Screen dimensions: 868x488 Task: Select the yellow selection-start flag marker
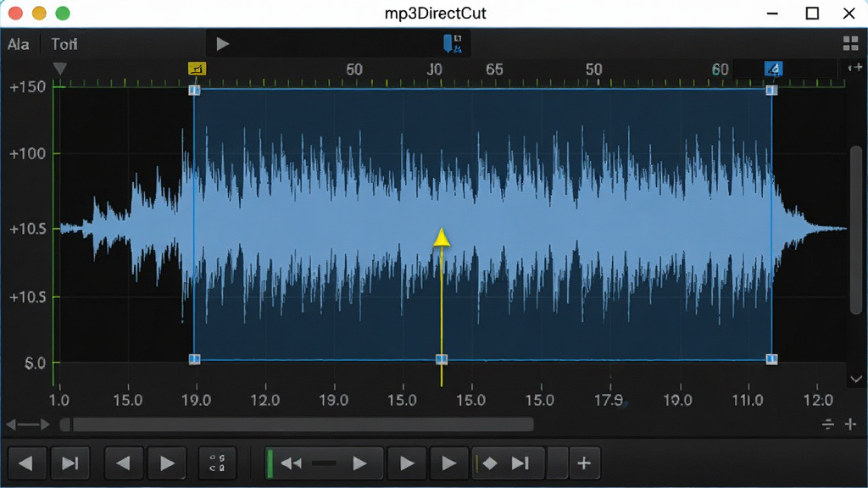click(197, 69)
